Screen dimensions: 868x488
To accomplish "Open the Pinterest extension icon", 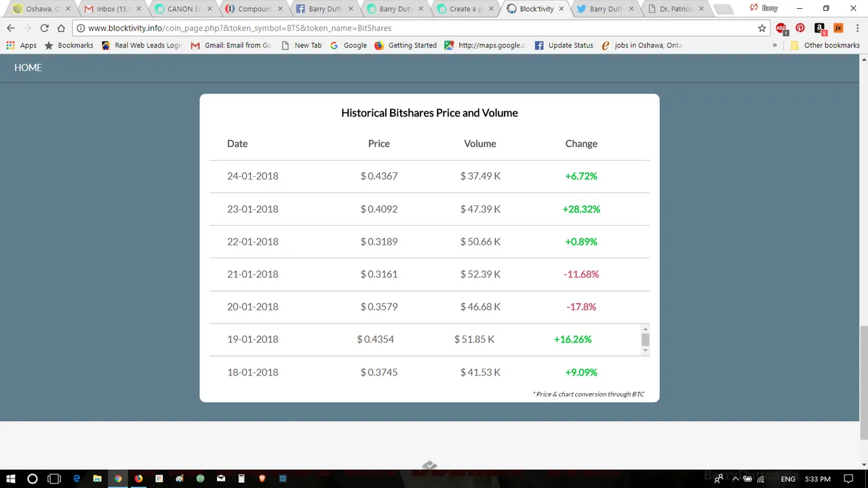I will point(800,28).
